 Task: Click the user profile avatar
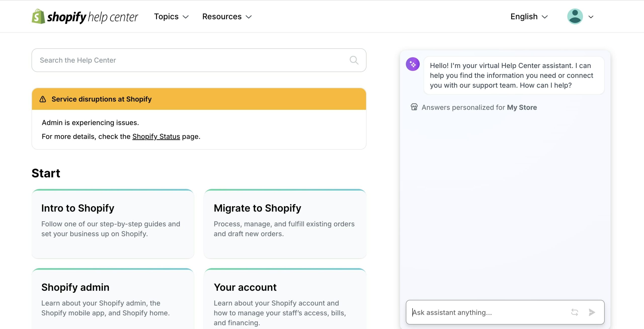575,17
